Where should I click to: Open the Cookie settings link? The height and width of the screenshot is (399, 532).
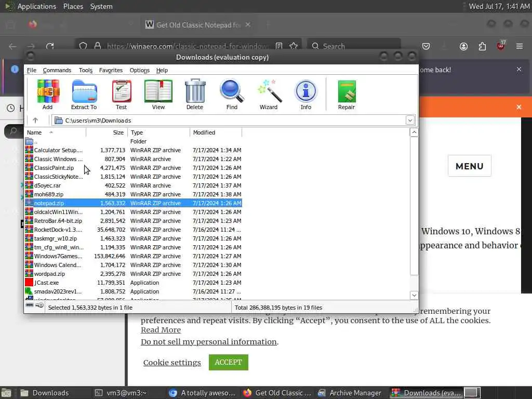point(172,362)
